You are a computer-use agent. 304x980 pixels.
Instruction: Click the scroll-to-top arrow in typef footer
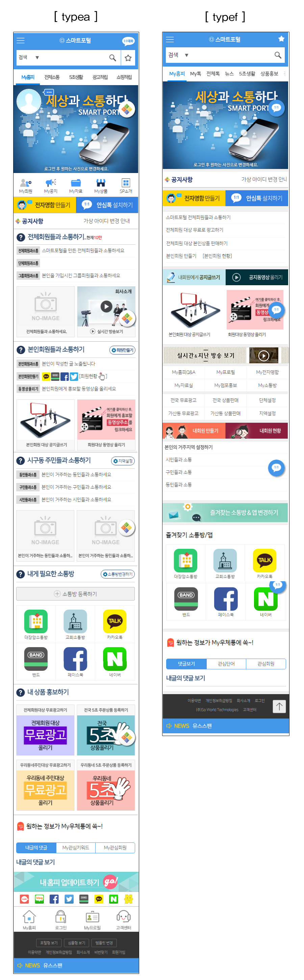tap(279, 706)
